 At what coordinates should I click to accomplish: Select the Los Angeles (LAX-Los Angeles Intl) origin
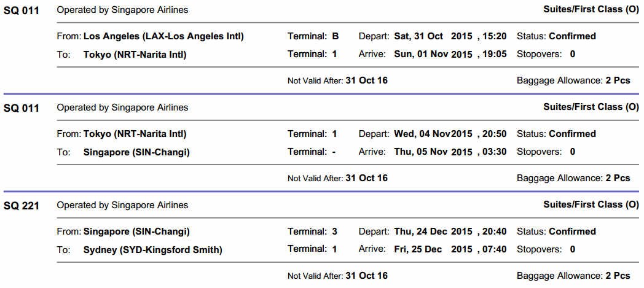(163, 36)
